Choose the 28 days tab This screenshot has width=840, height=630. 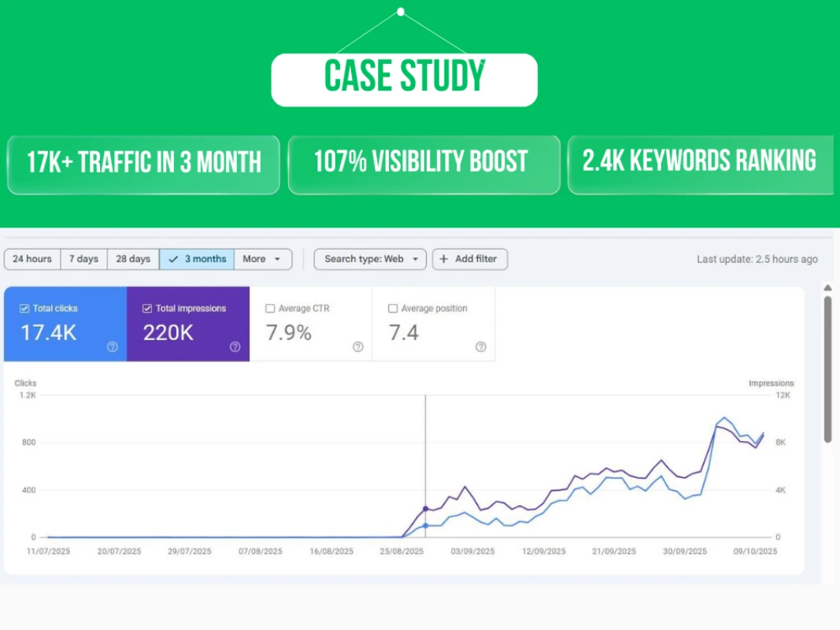132,259
